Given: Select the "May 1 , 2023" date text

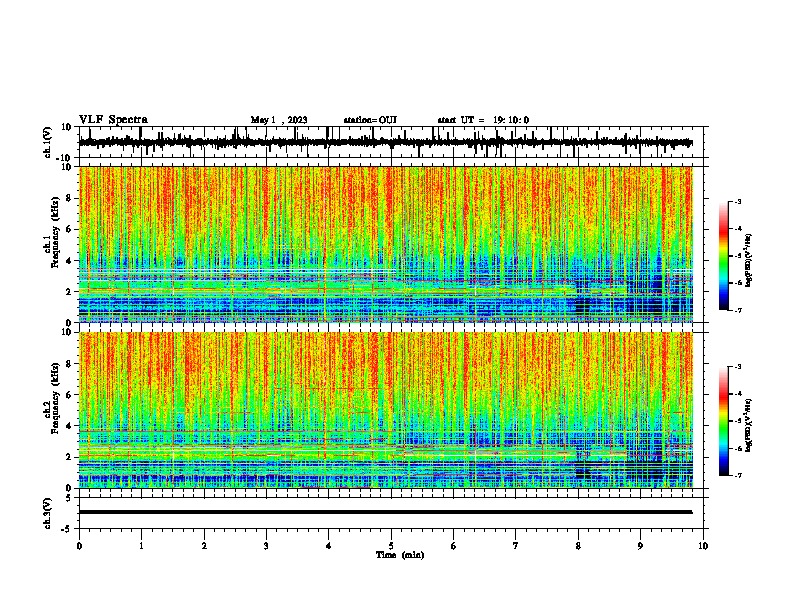Looking at the screenshot, I should [279, 120].
